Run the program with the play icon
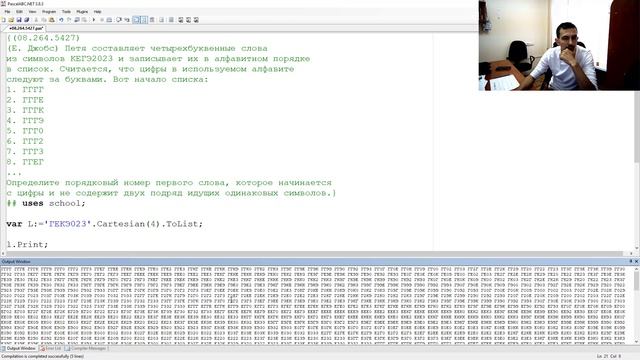Image resolution: width=640 pixels, height=360 pixels. click(93, 20)
